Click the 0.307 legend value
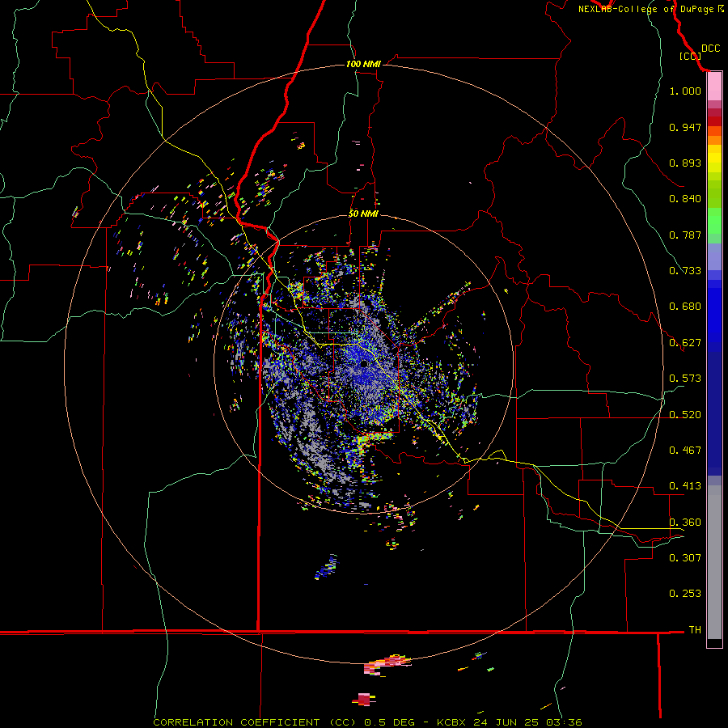Viewport: 728px width, 728px height. tap(685, 558)
